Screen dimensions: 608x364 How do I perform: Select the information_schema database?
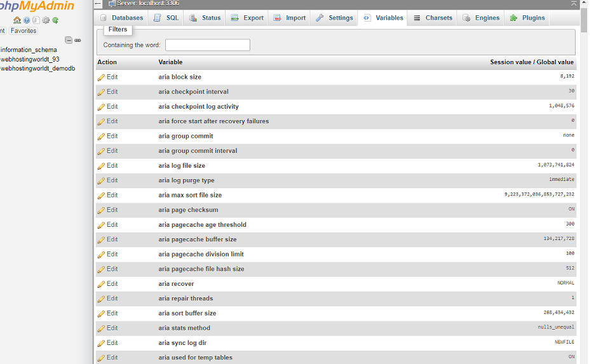29,50
